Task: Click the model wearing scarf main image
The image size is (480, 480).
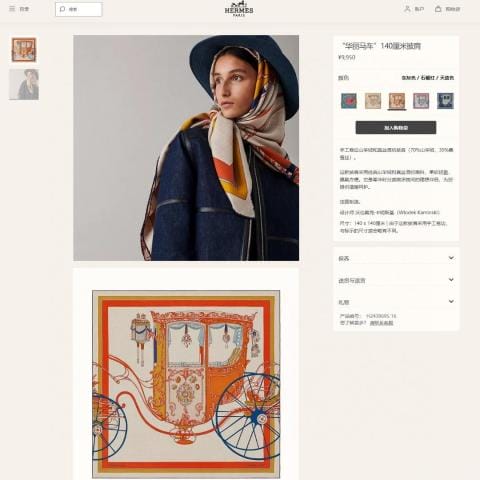Action: point(186,148)
